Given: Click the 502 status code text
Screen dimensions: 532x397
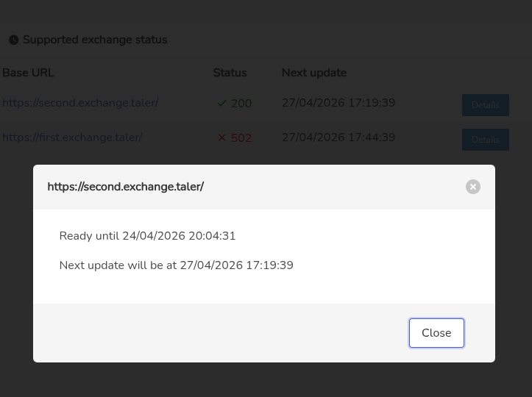Looking at the screenshot, I should pyautogui.click(x=241, y=138).
